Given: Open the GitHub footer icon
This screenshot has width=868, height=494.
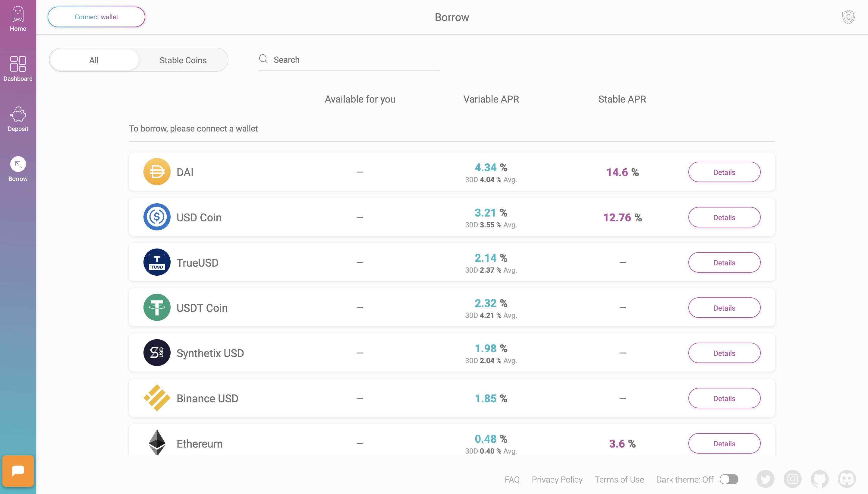Looking at the screenshot, I should [819, 479].
